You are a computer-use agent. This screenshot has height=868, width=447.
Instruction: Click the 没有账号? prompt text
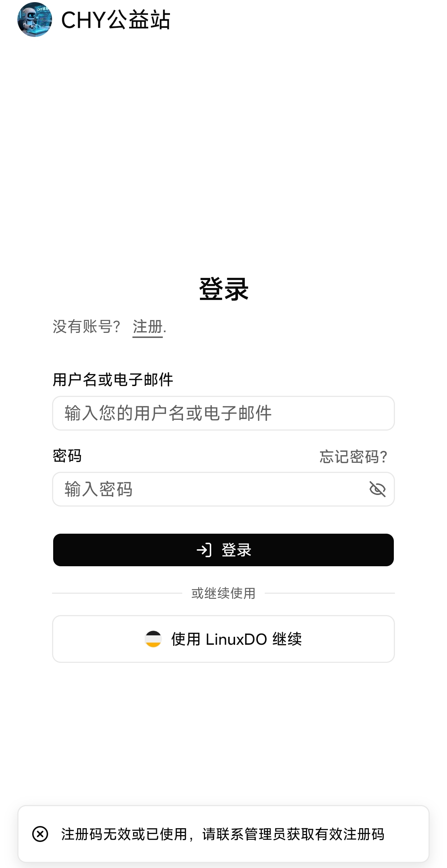86,327
